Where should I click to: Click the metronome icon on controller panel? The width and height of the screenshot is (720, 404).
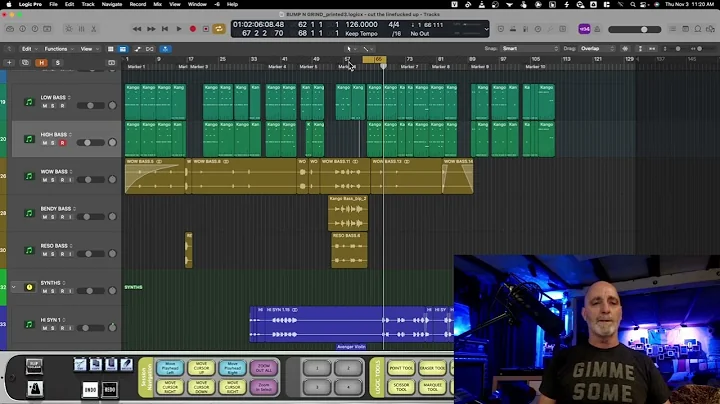pyautogui.click(x=34, y=388)
